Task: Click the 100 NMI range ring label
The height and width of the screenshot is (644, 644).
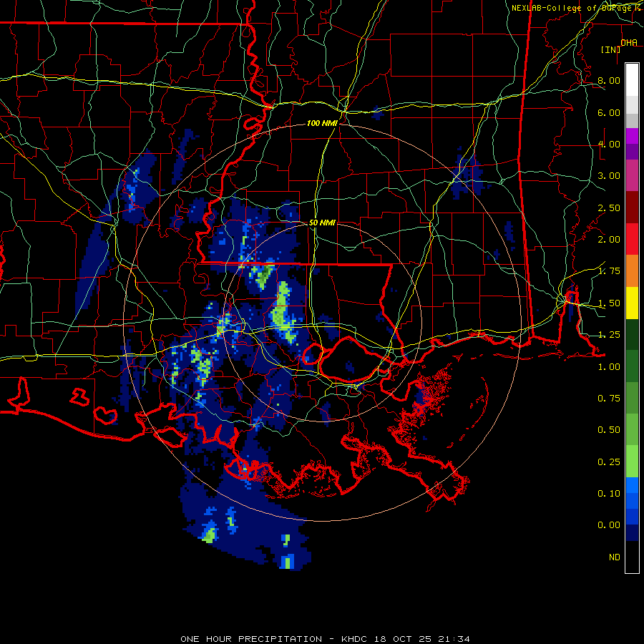Action: pyautogui.click(x=322, y=123)
